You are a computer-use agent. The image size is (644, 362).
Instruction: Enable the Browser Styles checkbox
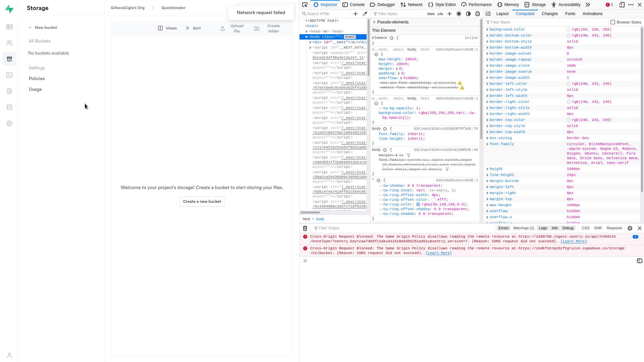pyautogui.click(x=613, y=22)
